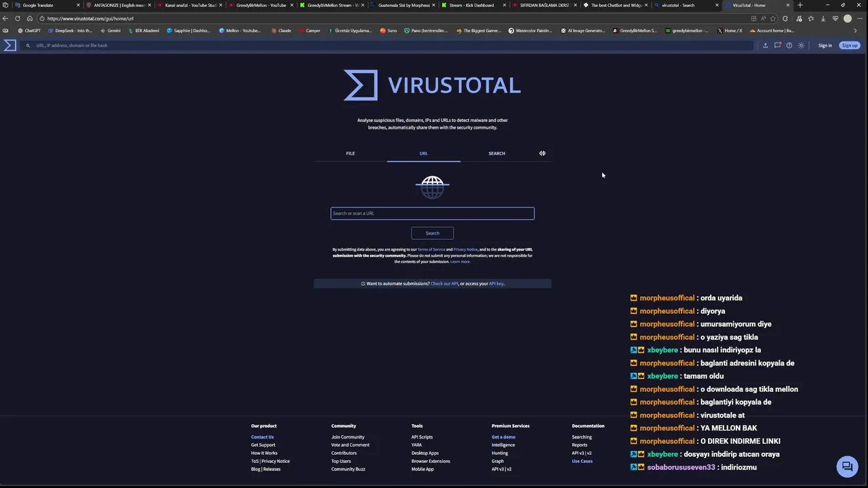
Task: Open the Get a demo footer link
Action: tap(504, 437)
